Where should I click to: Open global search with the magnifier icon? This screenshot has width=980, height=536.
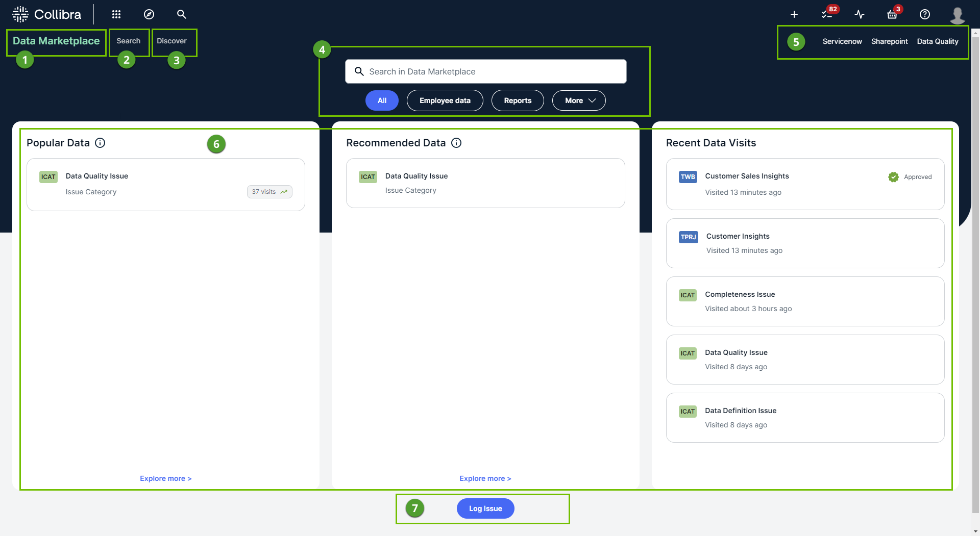pyautogui.click(x=181, y=14)
